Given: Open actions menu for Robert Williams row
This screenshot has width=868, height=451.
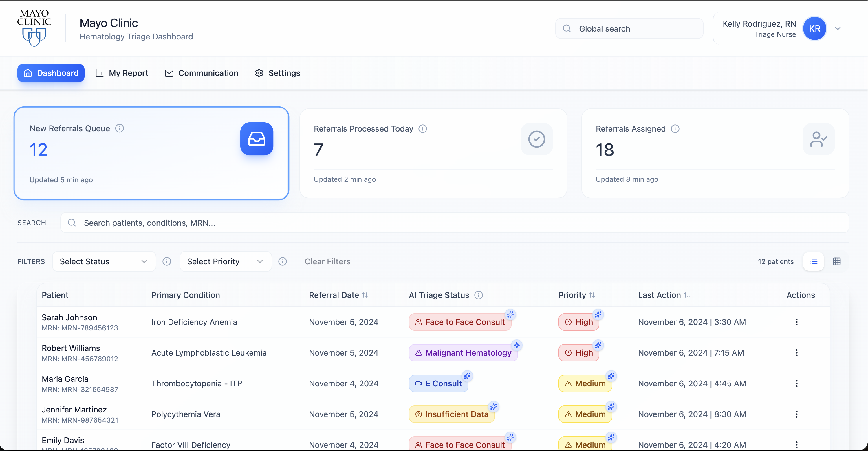Looking at the screenshot, I should click(x=796, y=352).
